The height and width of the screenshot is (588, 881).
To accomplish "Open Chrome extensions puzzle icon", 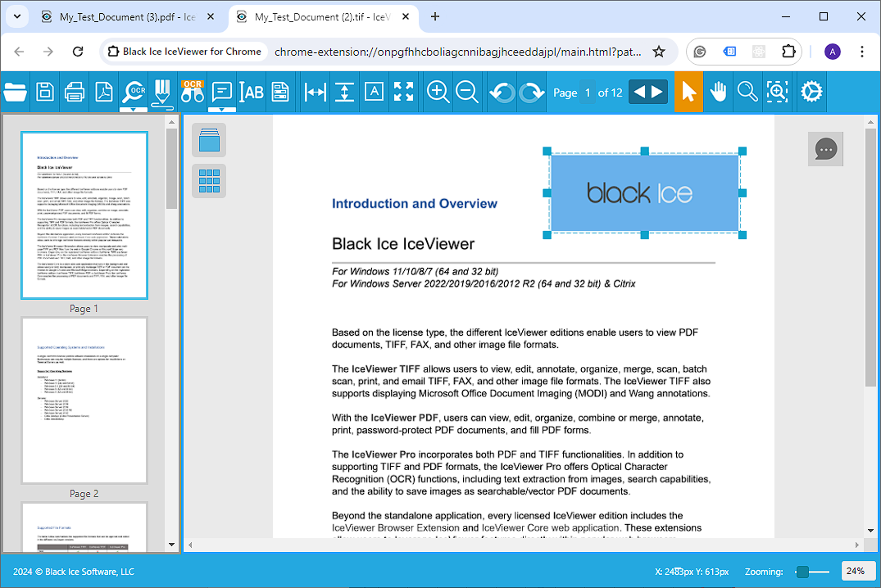I will point(788,52).
